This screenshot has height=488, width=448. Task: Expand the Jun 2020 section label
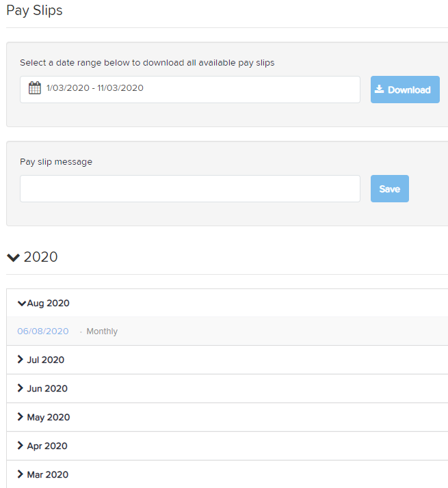pyautogui.click(x=47, y=388)
